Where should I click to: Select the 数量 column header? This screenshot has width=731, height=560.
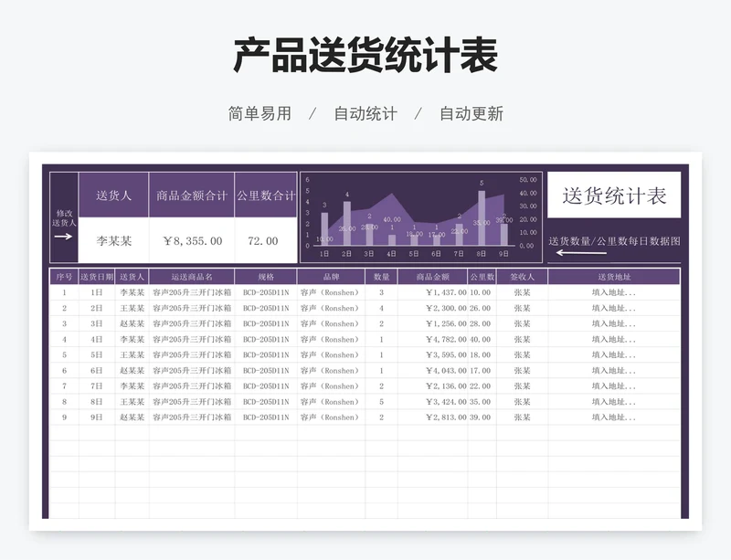pyautogui.click(x=381, y=277)
